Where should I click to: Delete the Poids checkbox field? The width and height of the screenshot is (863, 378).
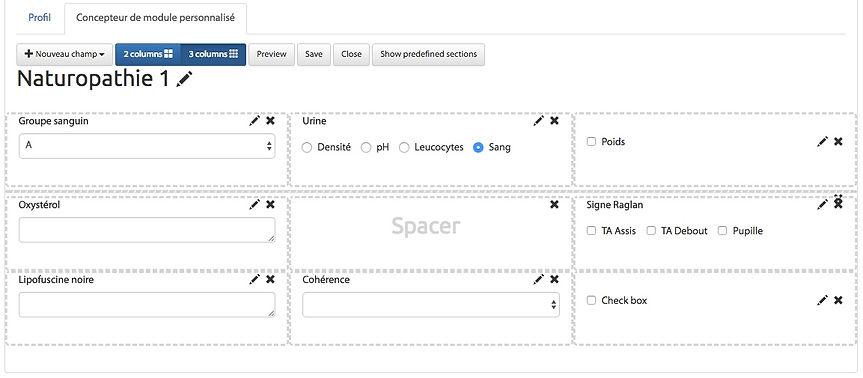pyautogui.click(x=838, y=141)
